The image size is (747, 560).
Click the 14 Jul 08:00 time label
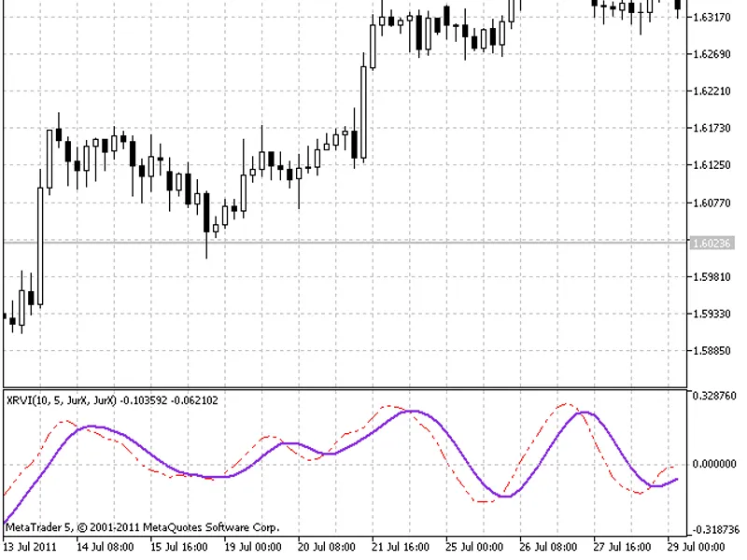click(106, 547)
